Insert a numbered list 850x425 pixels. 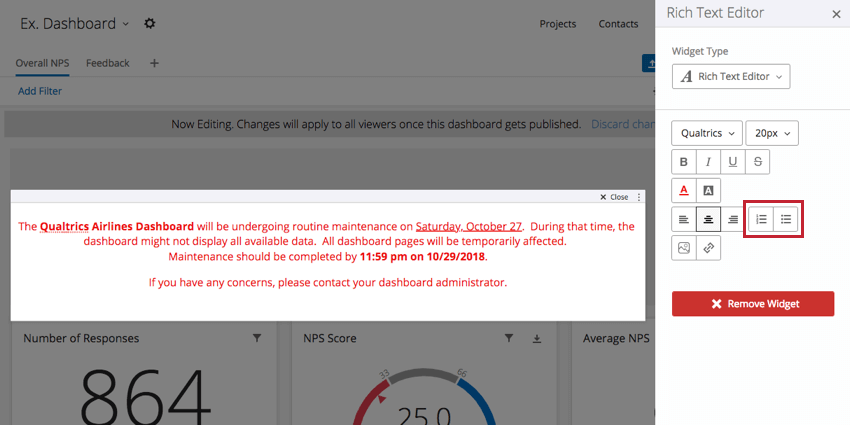pos(761,219)
